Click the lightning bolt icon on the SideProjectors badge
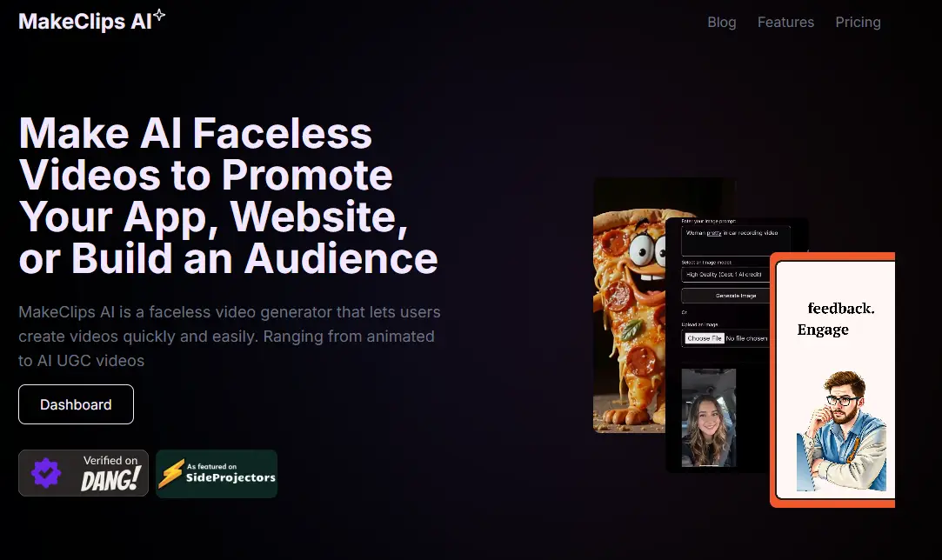 [170, 473]
